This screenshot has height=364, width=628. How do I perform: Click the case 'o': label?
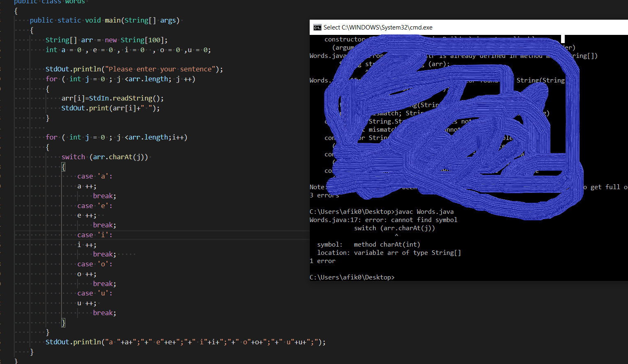(x=95, y=264)
